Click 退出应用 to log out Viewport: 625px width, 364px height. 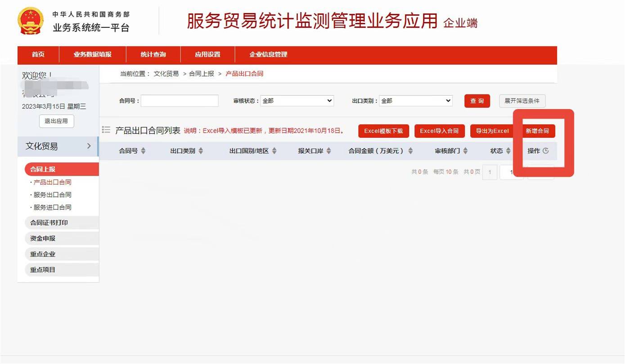point(56,121)
